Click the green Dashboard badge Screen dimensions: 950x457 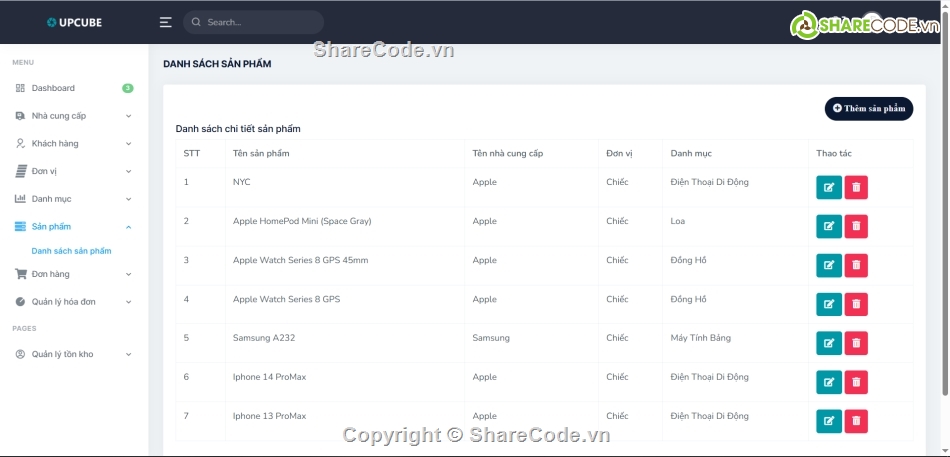127,88
